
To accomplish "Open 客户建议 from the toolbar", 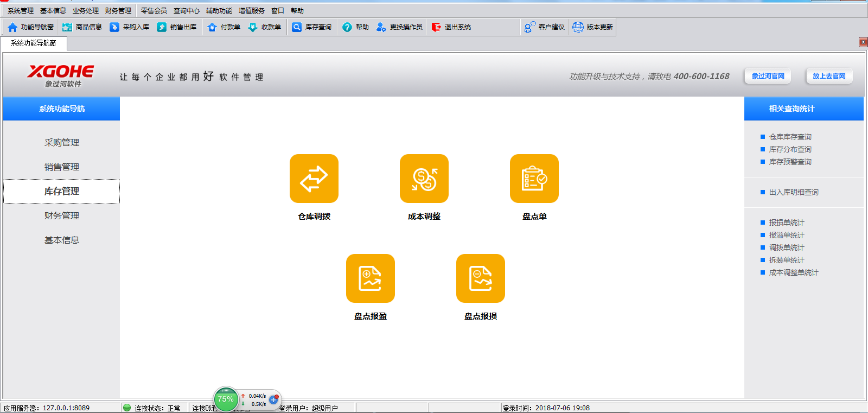I will (x=545, y=27).
